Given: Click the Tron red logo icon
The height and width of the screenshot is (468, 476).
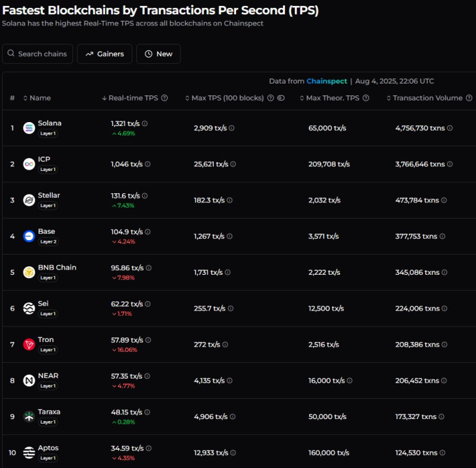Looking at the screenshot, I should pos(29,345).
